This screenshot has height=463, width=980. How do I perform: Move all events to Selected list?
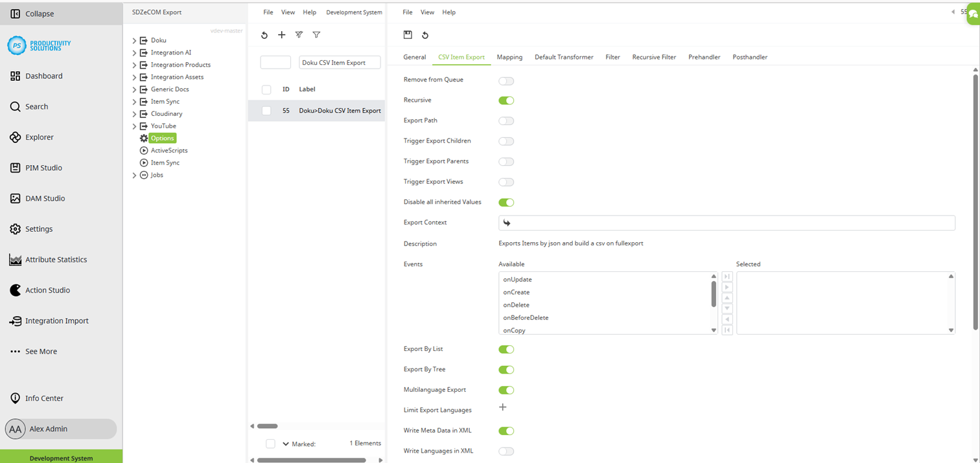pos(727,277)
